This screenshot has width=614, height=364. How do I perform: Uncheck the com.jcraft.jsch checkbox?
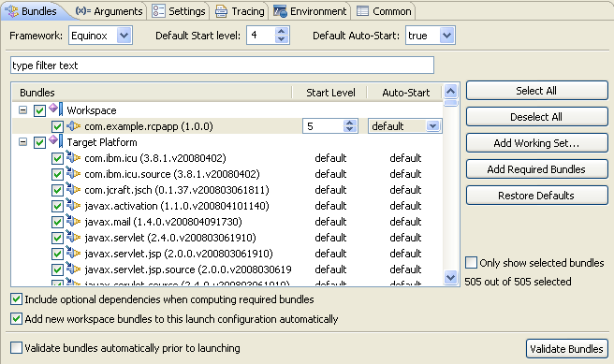click(57, 190)
